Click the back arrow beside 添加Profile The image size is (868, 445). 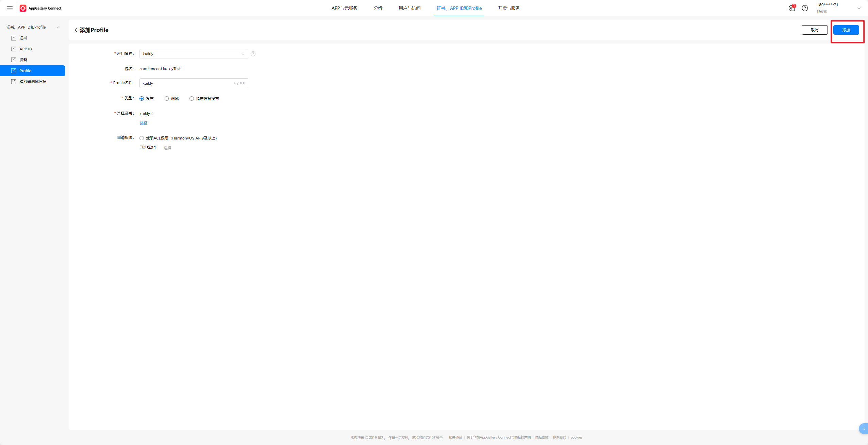click(76, 30)
